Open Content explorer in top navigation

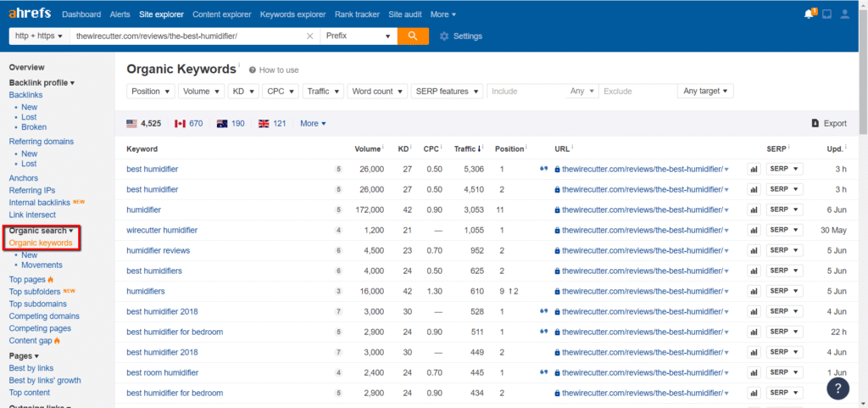(221, 14)
